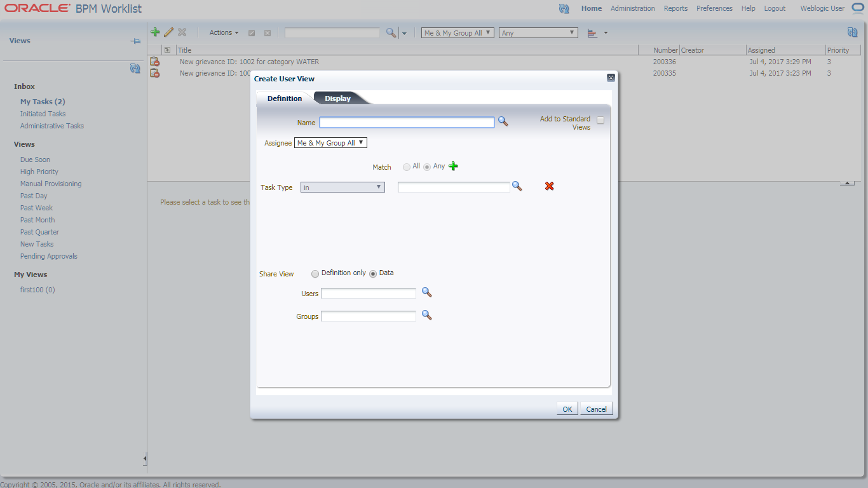Select the pencil edit icon in the toolbar

(x=168, y=32)
